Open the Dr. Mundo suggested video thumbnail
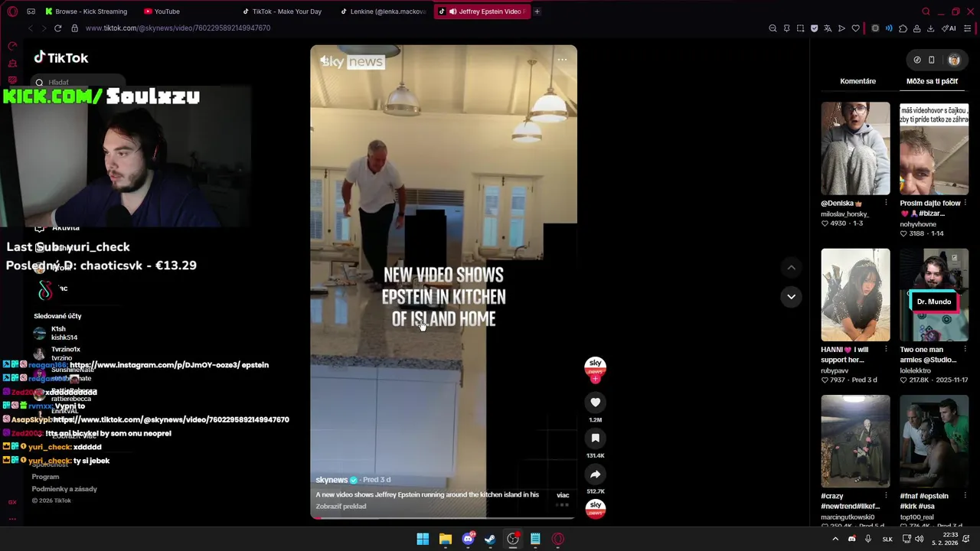The height and width of the screenshot is (551, 980). [x=933, y=295]
